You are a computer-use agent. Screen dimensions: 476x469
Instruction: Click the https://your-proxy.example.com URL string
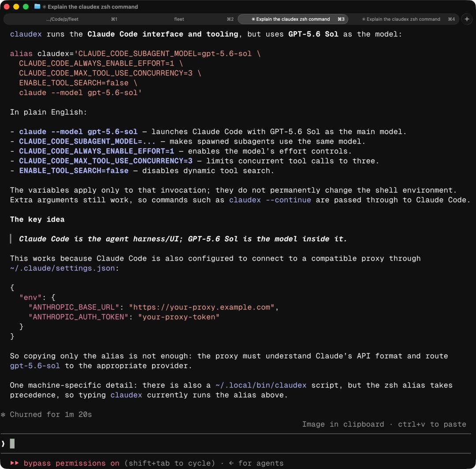coord(201,307)
